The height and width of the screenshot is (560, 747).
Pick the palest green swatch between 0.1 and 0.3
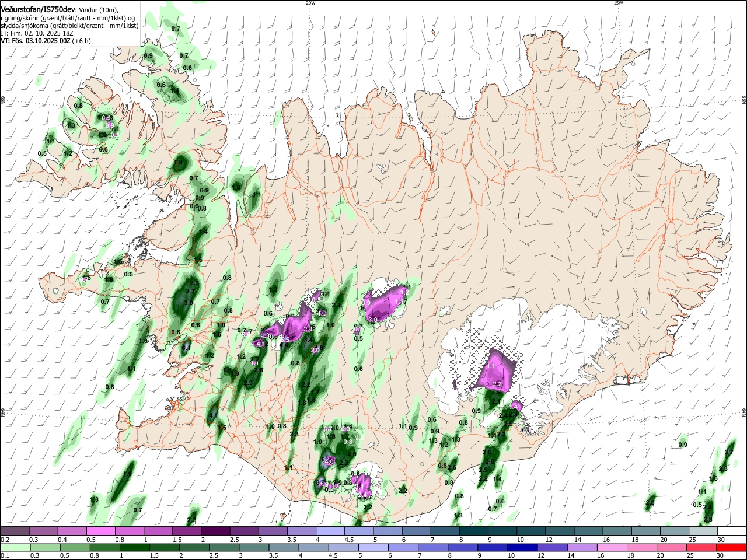(15, 548)
